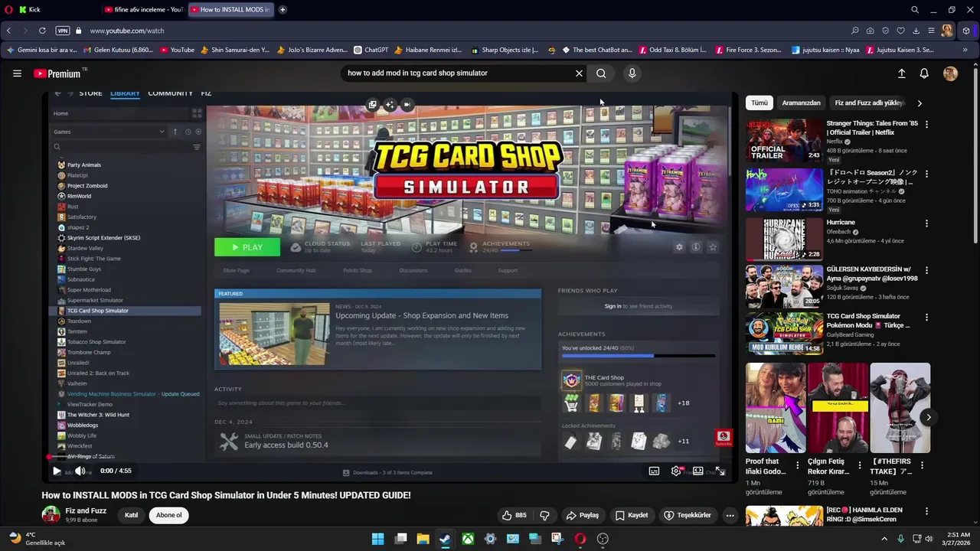Select the Tümü filter chip

tap(759, 103)
